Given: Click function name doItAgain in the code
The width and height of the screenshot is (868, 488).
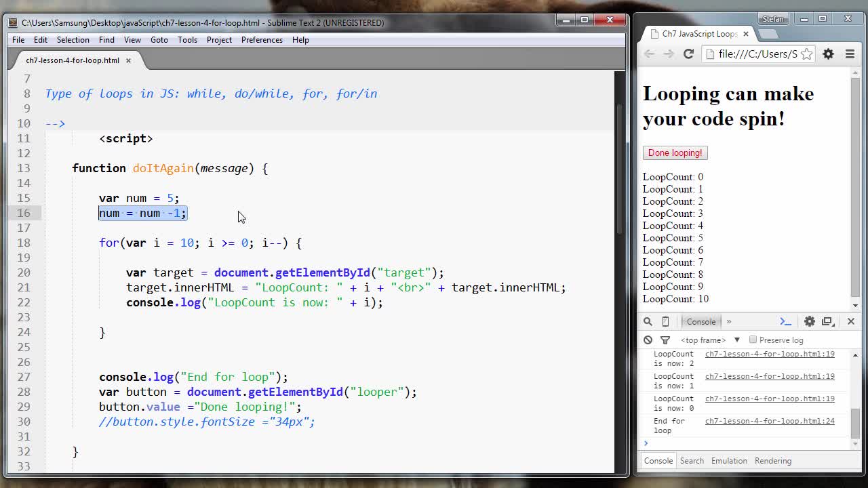Looking at the screenshot, I should coord(163,168).
